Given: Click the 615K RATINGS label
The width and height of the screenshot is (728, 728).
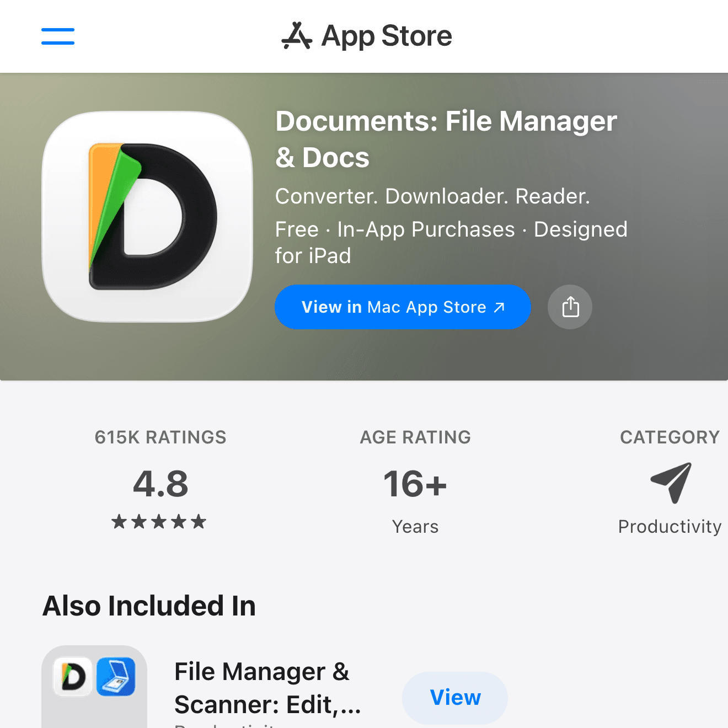Looking at the screenshot, I should 160,437.
